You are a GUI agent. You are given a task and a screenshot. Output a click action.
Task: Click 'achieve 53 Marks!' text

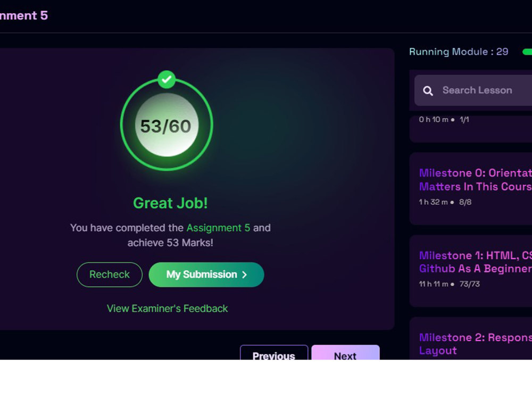click(x=170, y=243)
